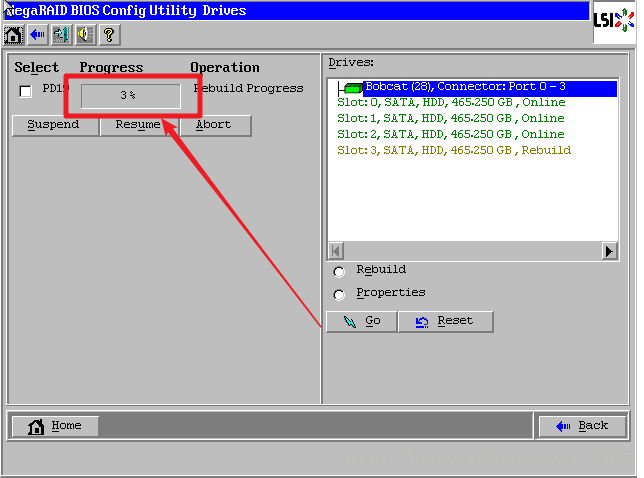Click the "Operation" column heading

pyautogui.click(x=225, y=67)
